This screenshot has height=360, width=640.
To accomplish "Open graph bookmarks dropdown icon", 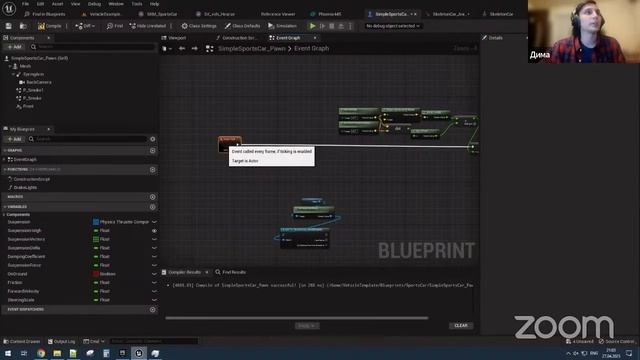I will point(167,49).
